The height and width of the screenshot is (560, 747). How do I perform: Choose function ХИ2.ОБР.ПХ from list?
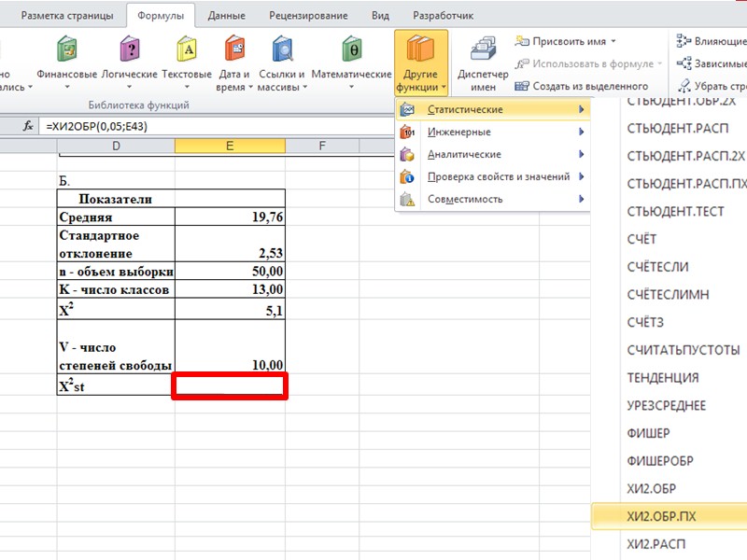669,517
